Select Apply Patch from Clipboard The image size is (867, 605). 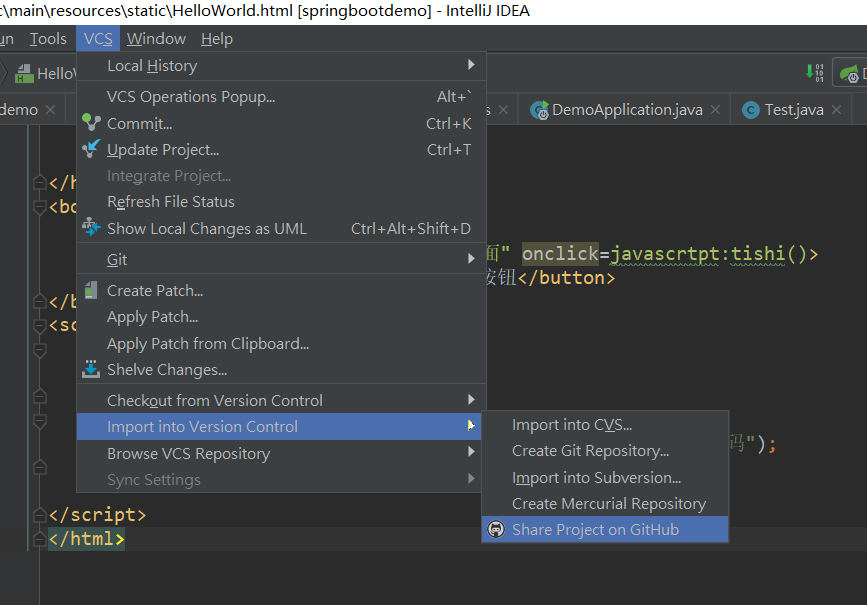pyautogui.click(x=281, y=343)
